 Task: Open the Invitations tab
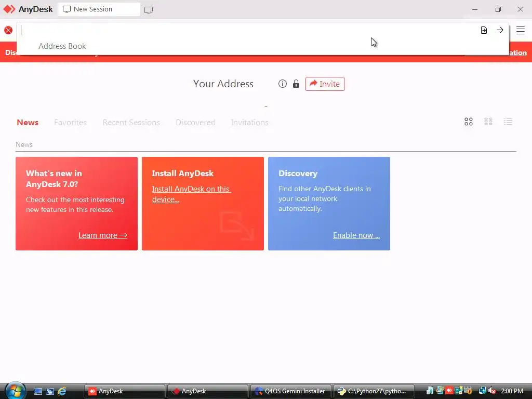click(x=249, y=123)
